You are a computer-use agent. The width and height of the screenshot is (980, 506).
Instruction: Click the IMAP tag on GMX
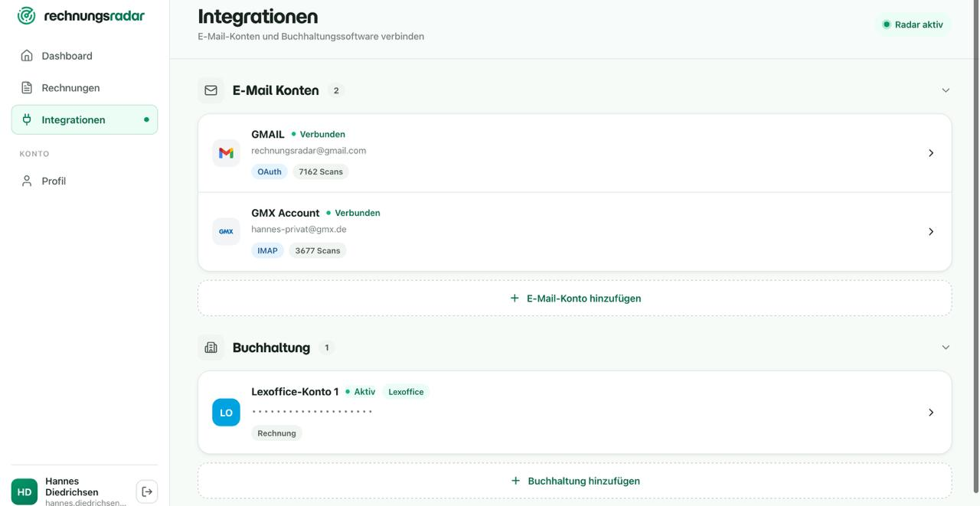(x=267, y=250)
